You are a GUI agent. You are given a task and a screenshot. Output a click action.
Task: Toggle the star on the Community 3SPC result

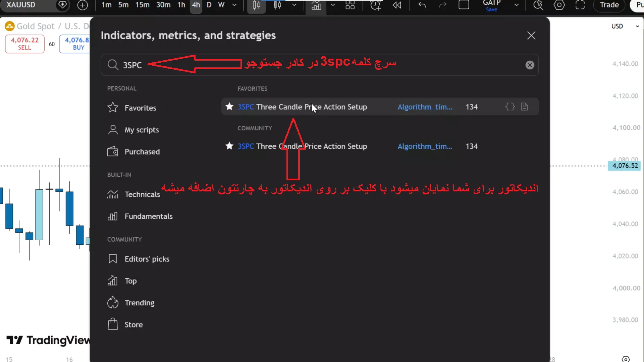coord(229,146)
